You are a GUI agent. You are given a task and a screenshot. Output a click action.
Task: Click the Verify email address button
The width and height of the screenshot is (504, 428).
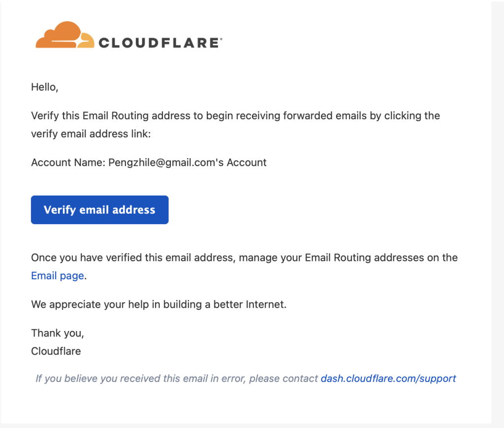[x=99, y=210]
